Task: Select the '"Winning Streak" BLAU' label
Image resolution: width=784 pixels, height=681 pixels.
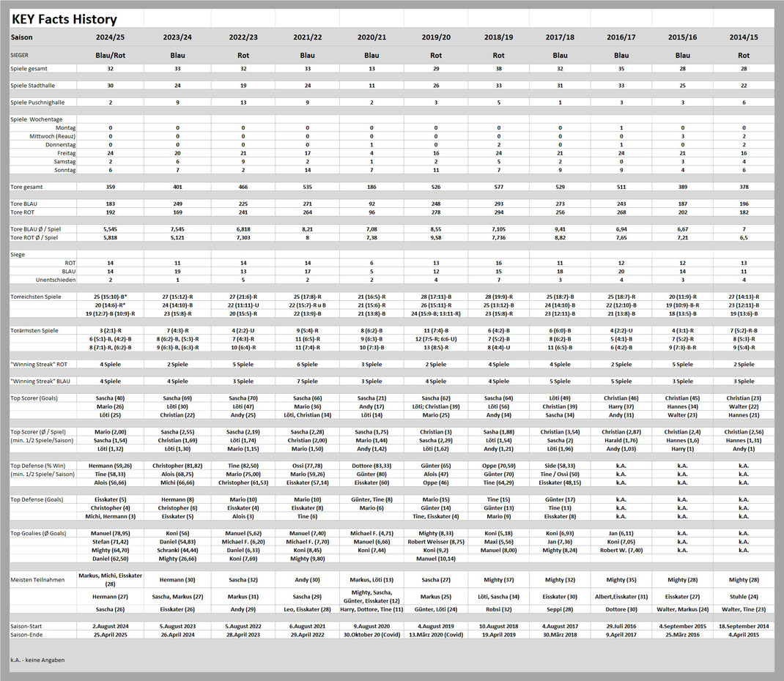Action: (40, 382)
